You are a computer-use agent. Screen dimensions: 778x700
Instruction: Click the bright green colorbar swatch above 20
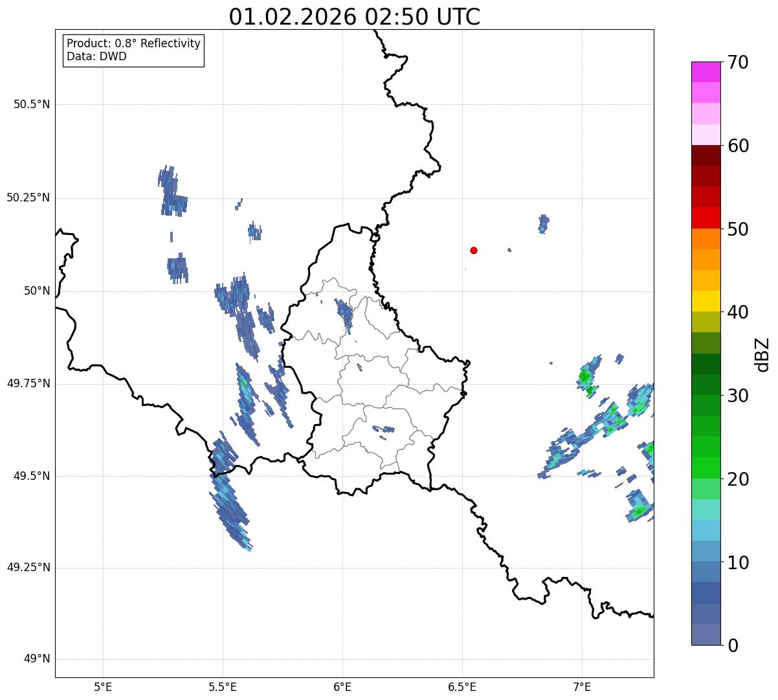pos(706,468)
